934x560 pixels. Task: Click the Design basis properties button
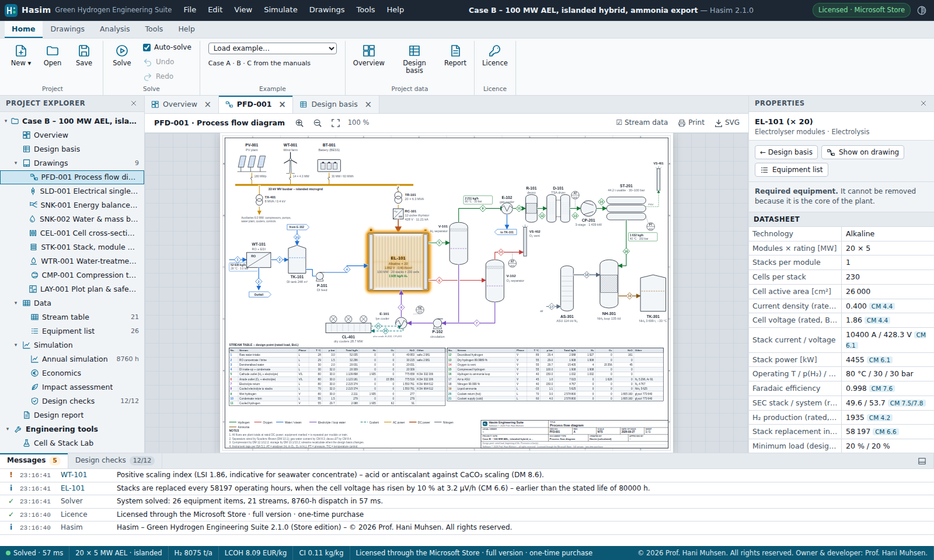coord(786,152)
